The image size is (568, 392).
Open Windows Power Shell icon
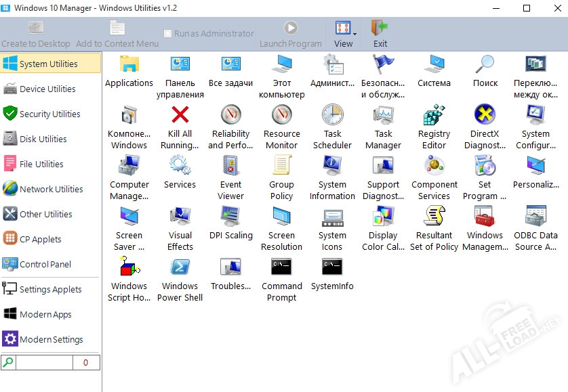click(x=180, y=267)
